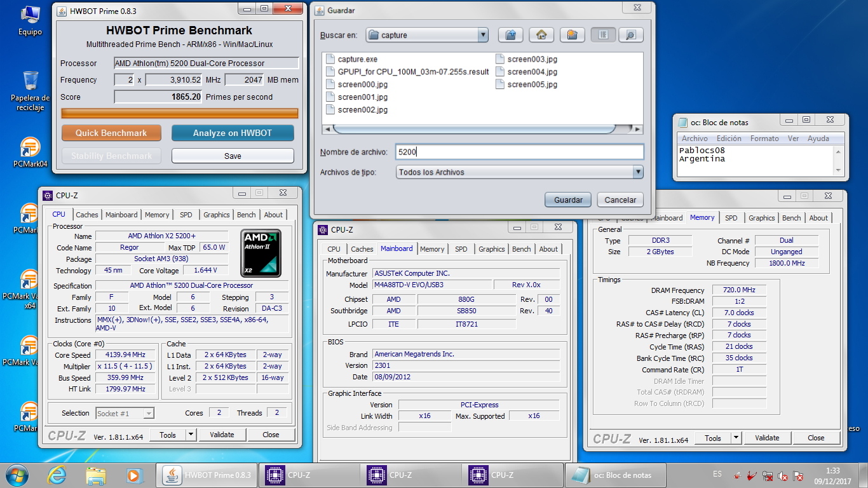The height and width of the screenshot is (488, 868).
Task: Click the Home directory icon
Action: (541, 35)
